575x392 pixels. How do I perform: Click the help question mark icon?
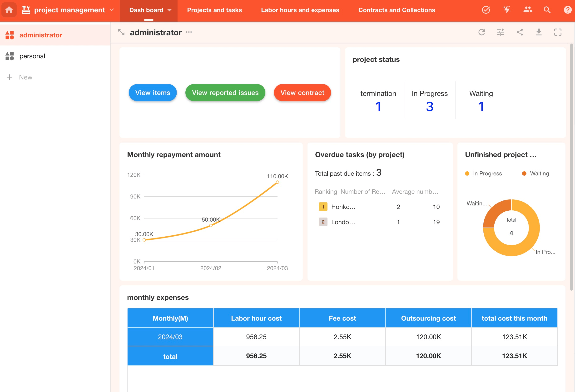point(567,10)
